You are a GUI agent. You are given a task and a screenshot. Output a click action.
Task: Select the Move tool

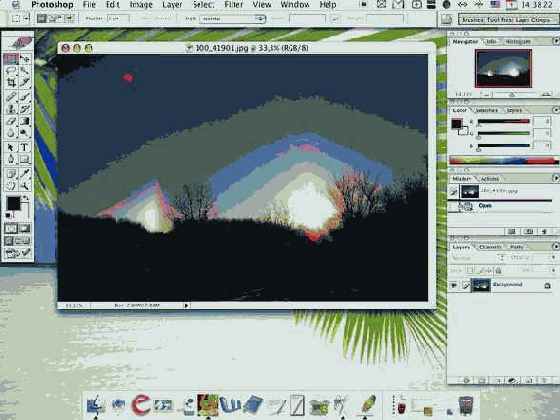pyautogui.click(x=25, y=59)
